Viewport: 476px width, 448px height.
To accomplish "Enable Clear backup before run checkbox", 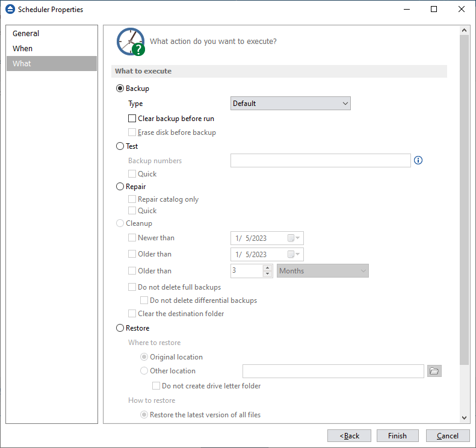I will tap(132, 119).
